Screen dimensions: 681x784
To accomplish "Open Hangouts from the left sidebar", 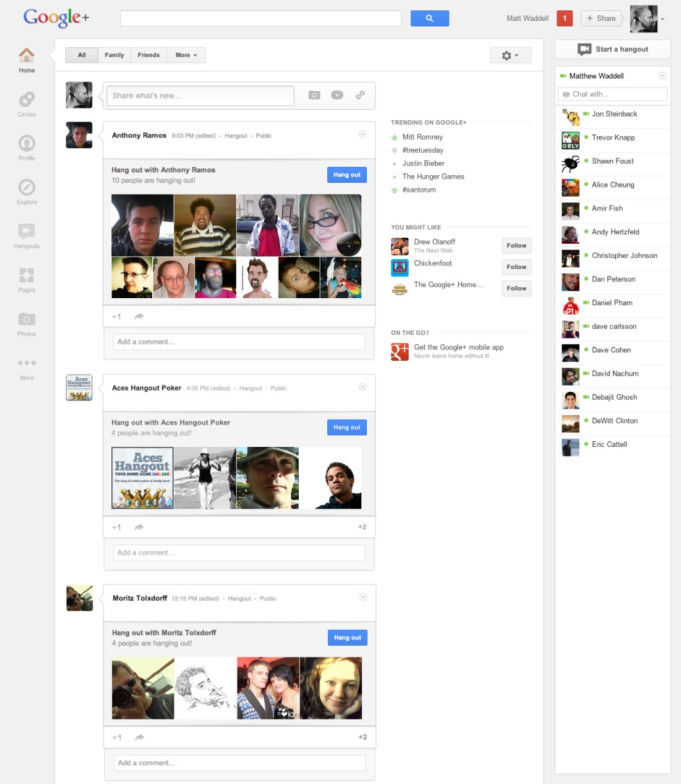I will [x=26, y=233].
